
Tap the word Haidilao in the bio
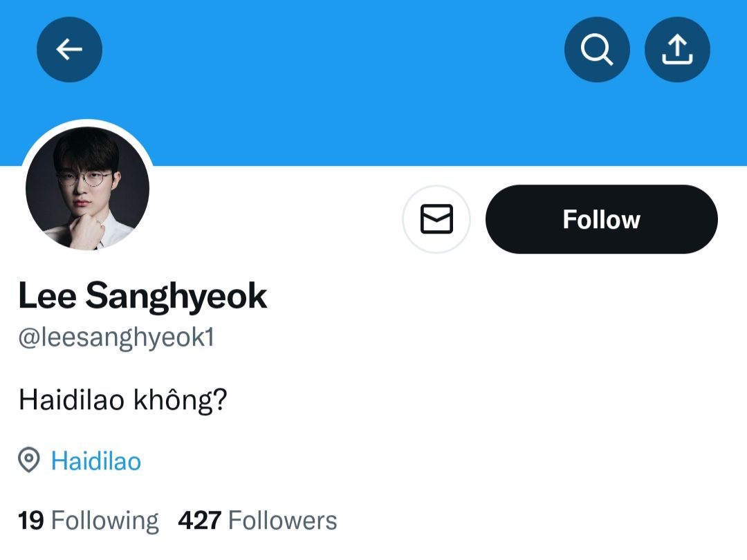coord(71,400)
